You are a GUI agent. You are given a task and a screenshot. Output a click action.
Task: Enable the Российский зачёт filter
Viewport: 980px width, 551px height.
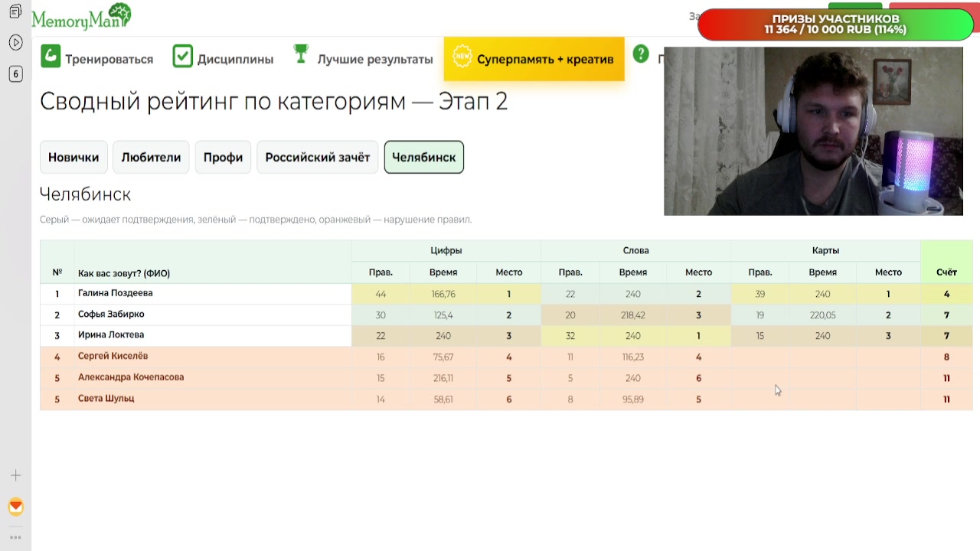(317, 157)
